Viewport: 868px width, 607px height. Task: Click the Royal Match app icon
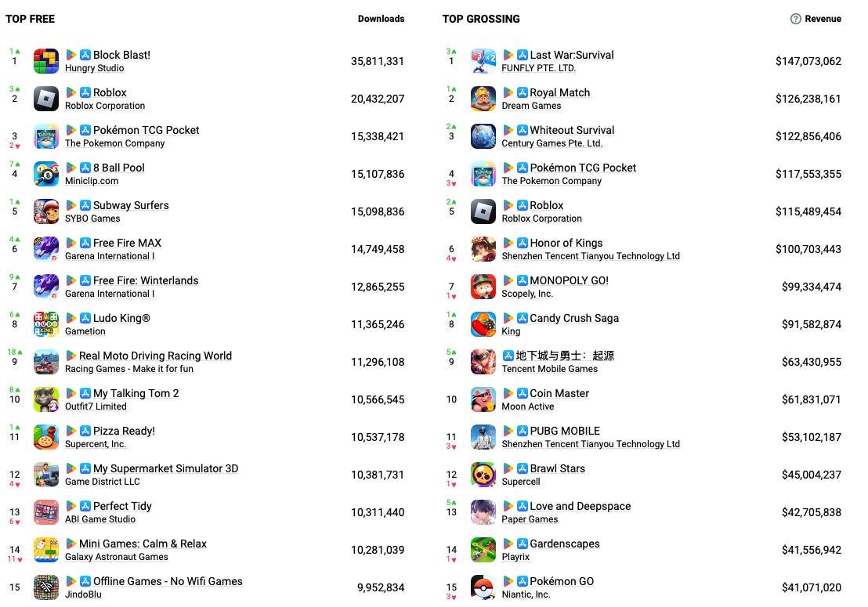(483, 99)
